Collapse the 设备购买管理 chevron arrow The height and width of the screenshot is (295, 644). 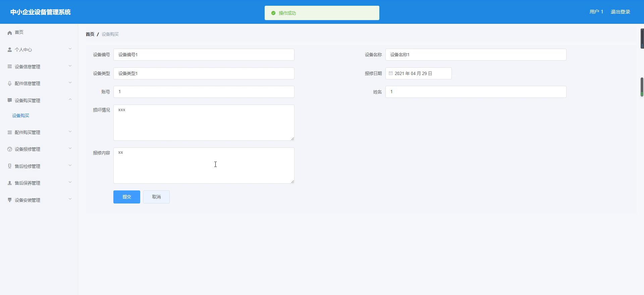(x=70, y=100)
